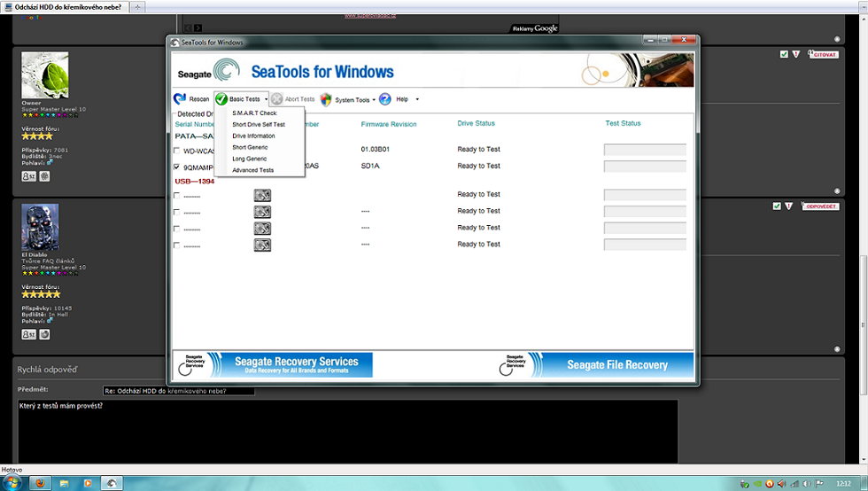Click the System Tools shield icon

point(326,99)
